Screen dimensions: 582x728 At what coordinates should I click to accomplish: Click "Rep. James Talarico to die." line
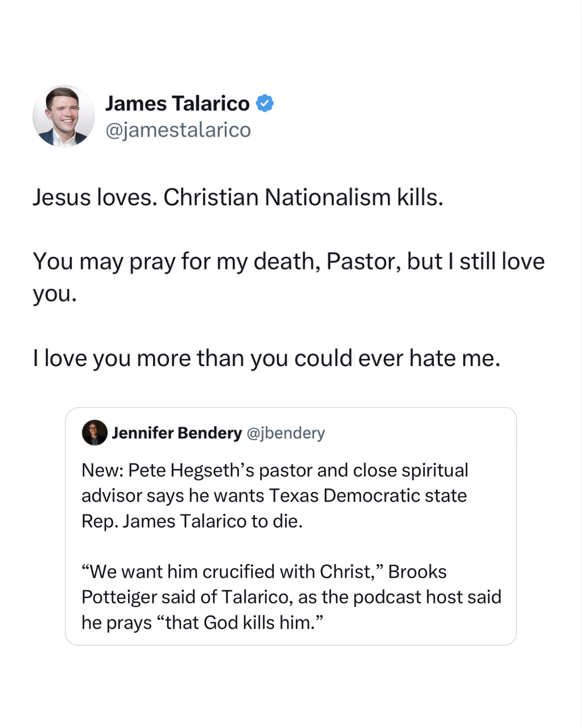pyautogui.click(x=192, y=521)
